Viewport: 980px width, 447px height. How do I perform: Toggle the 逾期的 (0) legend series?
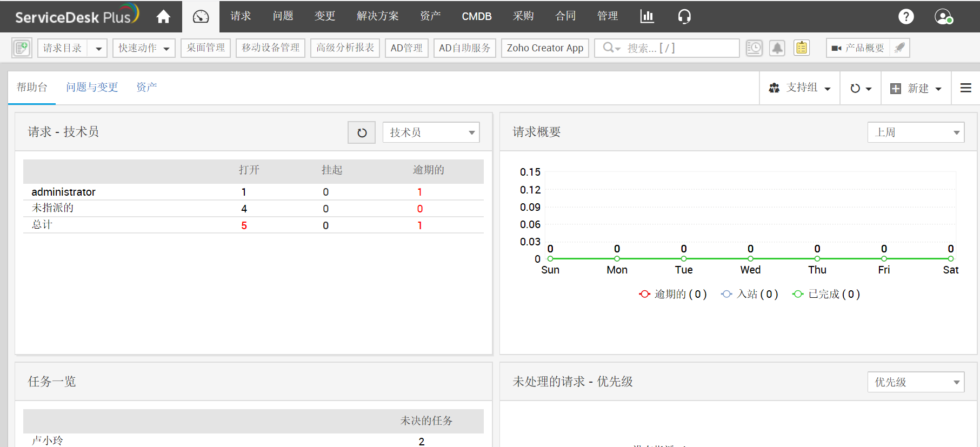pos(673,294)
